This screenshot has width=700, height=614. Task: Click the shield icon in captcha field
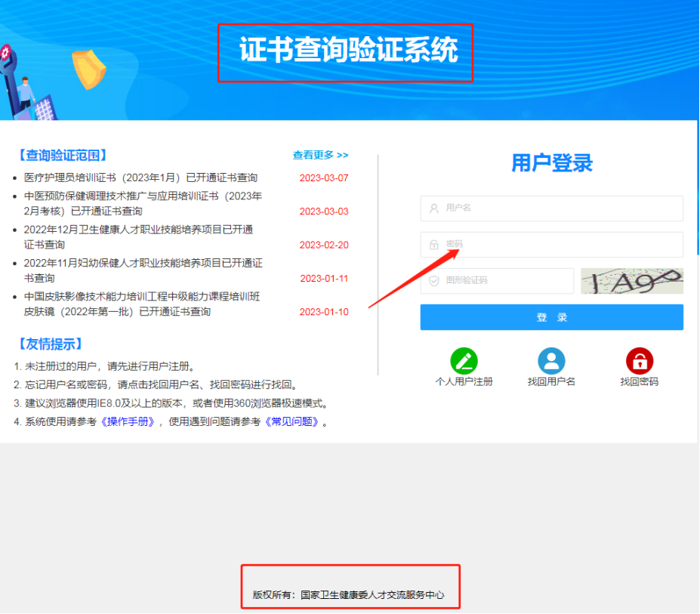434,281
